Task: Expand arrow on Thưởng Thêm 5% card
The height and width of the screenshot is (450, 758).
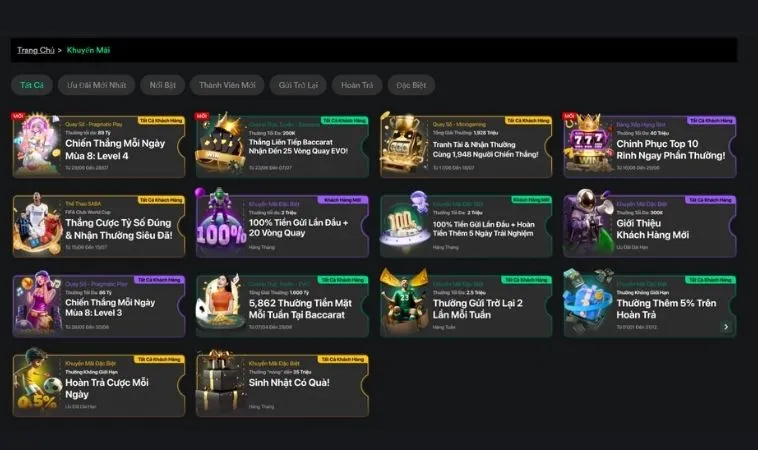Action: pos(726,327)
